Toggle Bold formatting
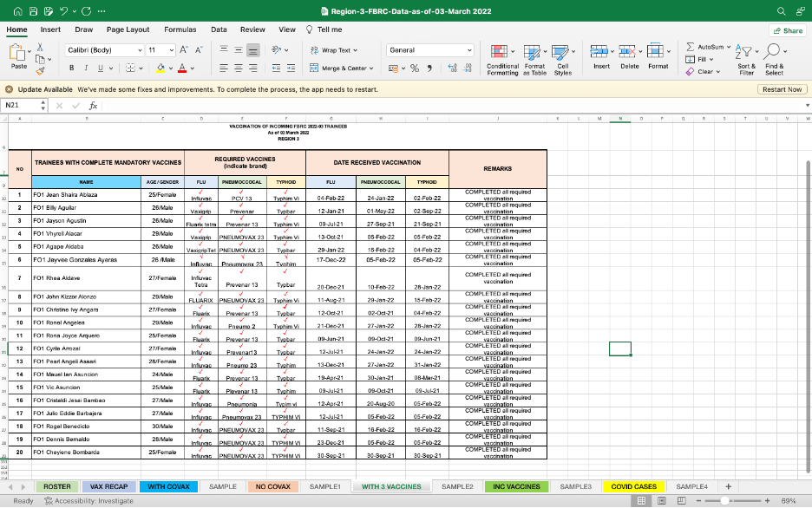 tap(72, 68)
